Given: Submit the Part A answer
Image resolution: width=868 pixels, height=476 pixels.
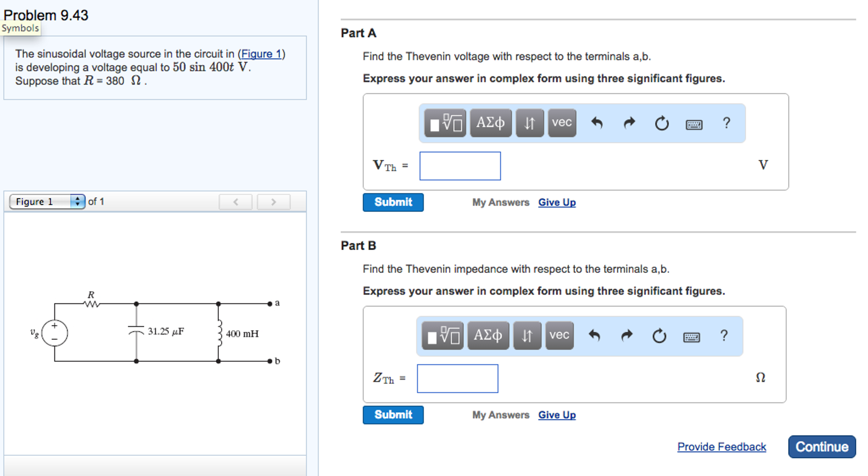Looking at the screenshot, I should click(x=393, y=202).
